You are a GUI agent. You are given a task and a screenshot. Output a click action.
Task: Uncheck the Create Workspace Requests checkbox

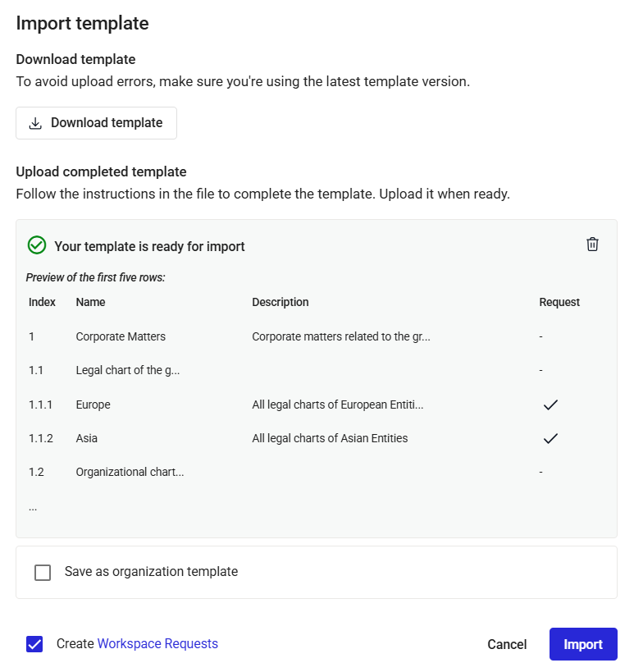34,644
